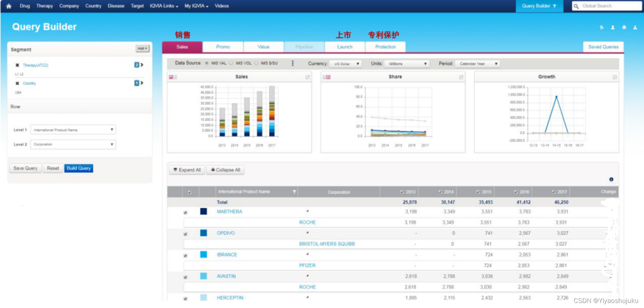Switch to the Sales tab

tap(182, 47)
